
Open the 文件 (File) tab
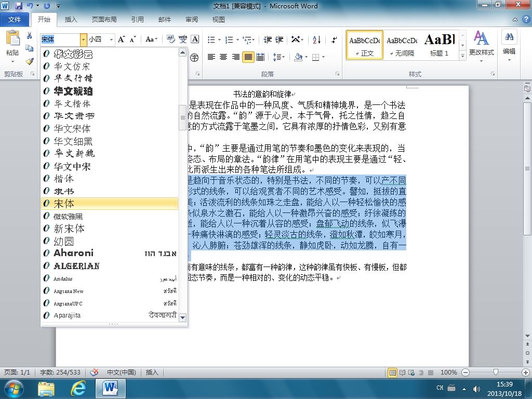pyautogui.click(x=14, y=20)
